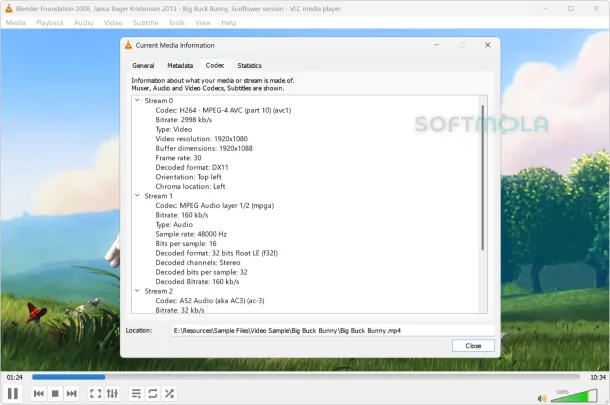The height and width of the screenshot is (405, 610).
Task: Select the Codec tab
Action: 215,65
